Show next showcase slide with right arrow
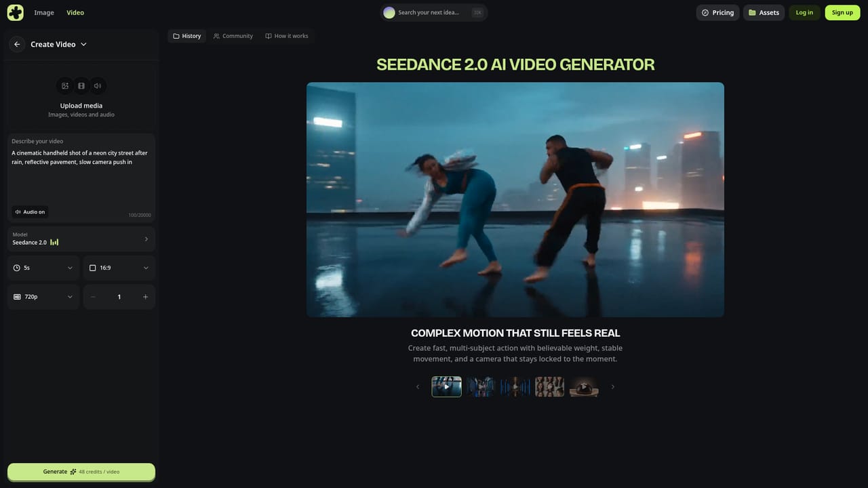This screenshot has height=488, width=868. [x=613, y=387]
